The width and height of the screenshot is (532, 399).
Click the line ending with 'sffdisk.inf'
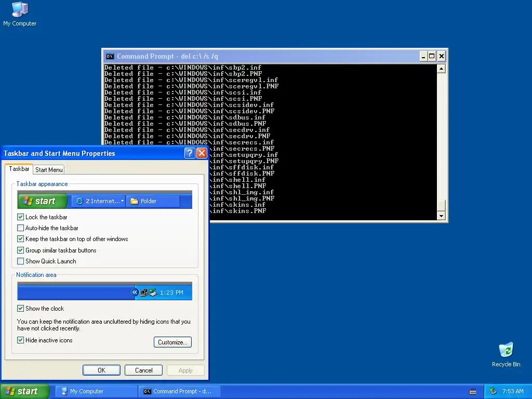[242, 167]
